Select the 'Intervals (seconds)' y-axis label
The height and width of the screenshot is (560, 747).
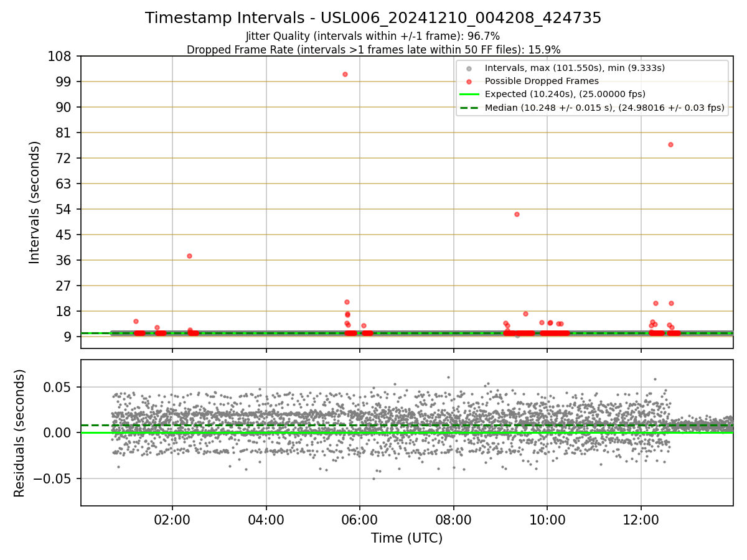(35, 202)
